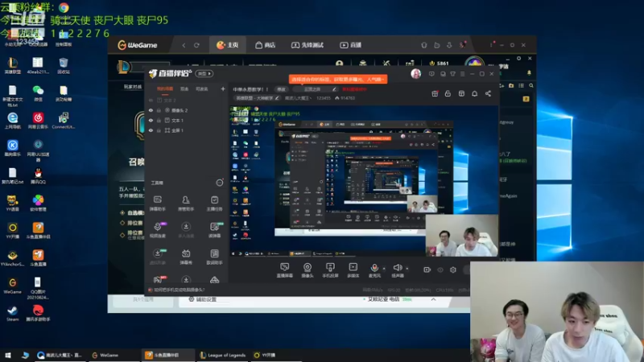
Task: Refresh the WeGame page
Action: [x=196, y=45]
